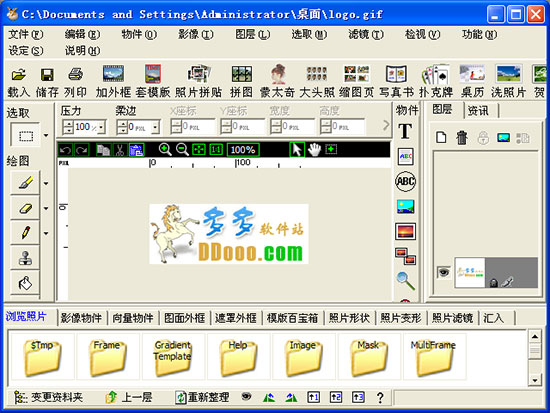Click the zoom in magnifier icon

click(x=165, y=149)
